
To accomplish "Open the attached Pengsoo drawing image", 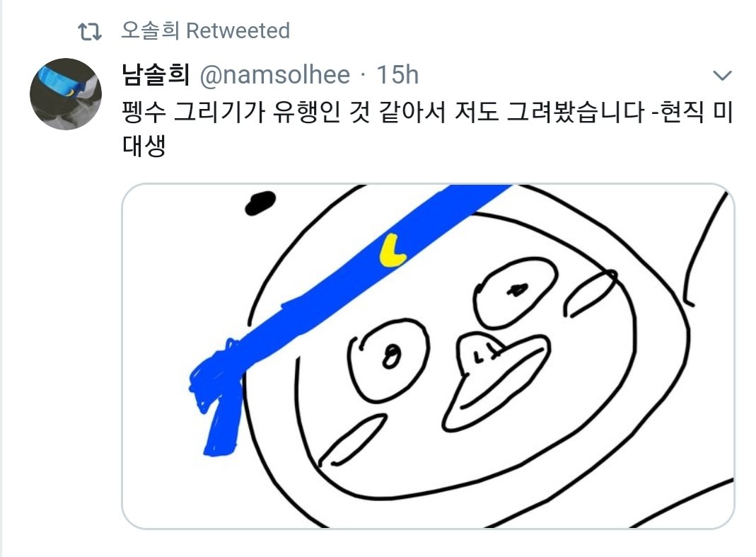I will point(428,356).
